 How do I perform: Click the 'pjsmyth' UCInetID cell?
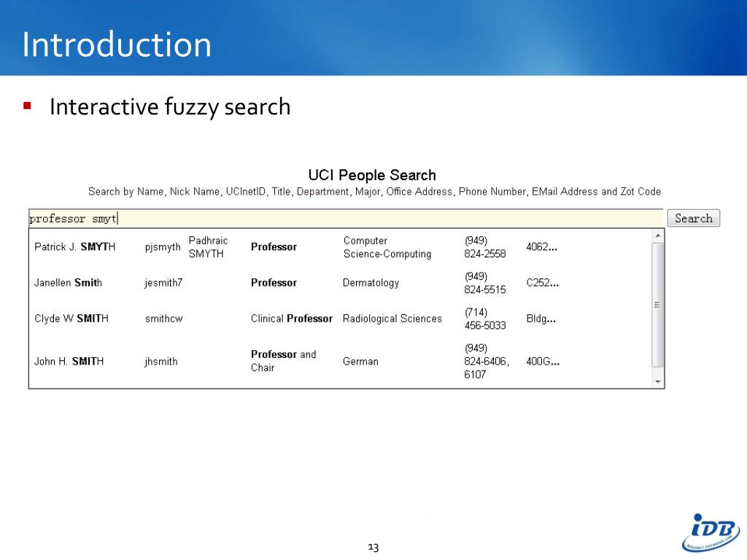tap(163, 247)
